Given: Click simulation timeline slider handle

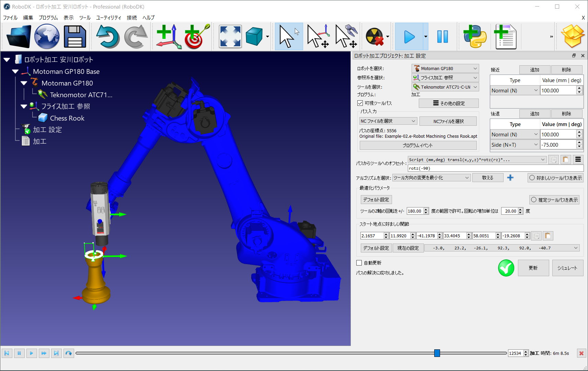Looking at the screenshot, I should coord(437,353).
